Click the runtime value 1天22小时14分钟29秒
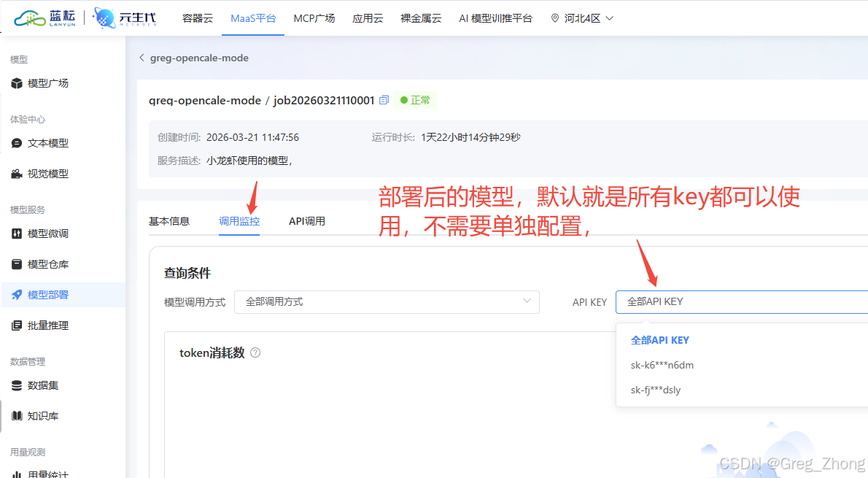Screen dimensions: 868x478 (x=470, y=137)
